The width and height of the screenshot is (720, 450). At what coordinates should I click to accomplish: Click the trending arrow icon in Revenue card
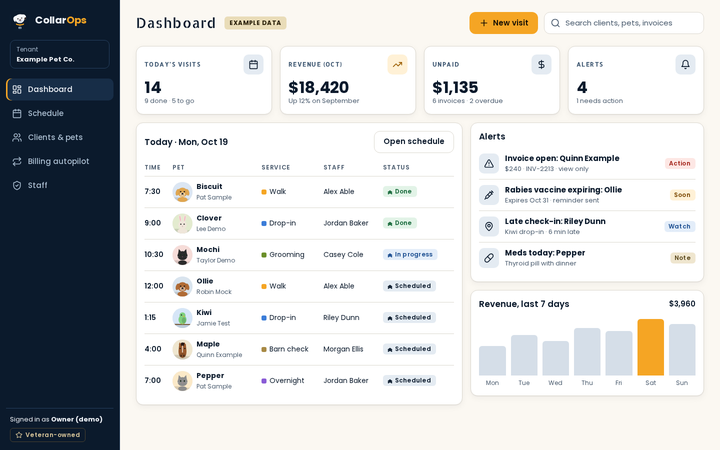click(397, 65)
